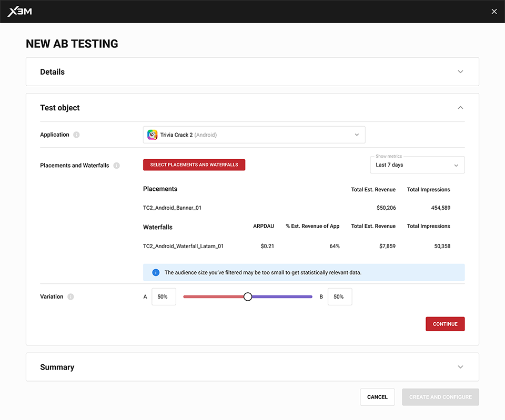Expand the Details section
Screen dimensions: 505x420
point(461,72)
